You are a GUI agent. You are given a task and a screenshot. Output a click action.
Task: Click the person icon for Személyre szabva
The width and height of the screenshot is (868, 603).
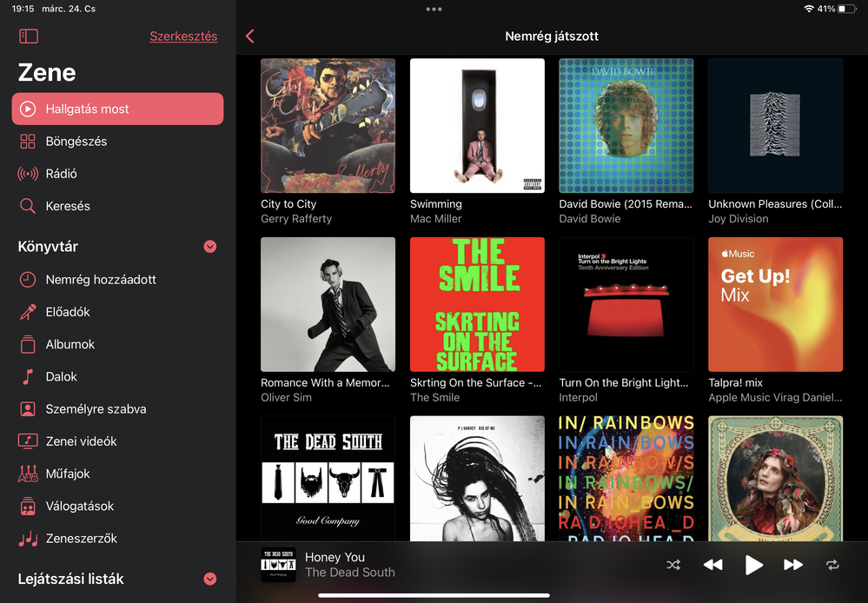click(x=28, y=409)
